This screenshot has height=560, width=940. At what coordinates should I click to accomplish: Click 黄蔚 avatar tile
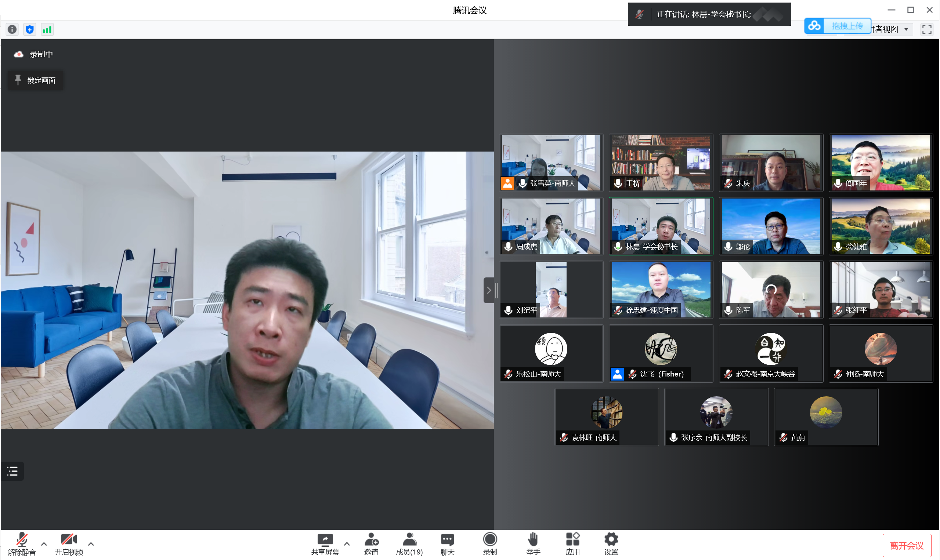coord(826,417)
